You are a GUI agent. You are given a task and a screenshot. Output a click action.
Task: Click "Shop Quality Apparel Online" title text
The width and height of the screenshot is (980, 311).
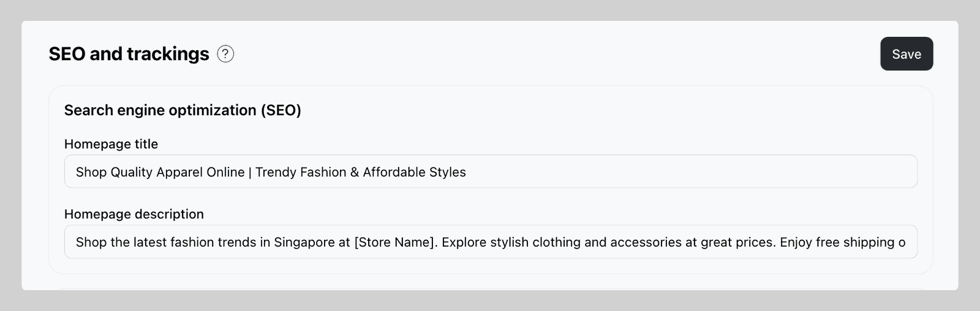[x=160, y=172]
